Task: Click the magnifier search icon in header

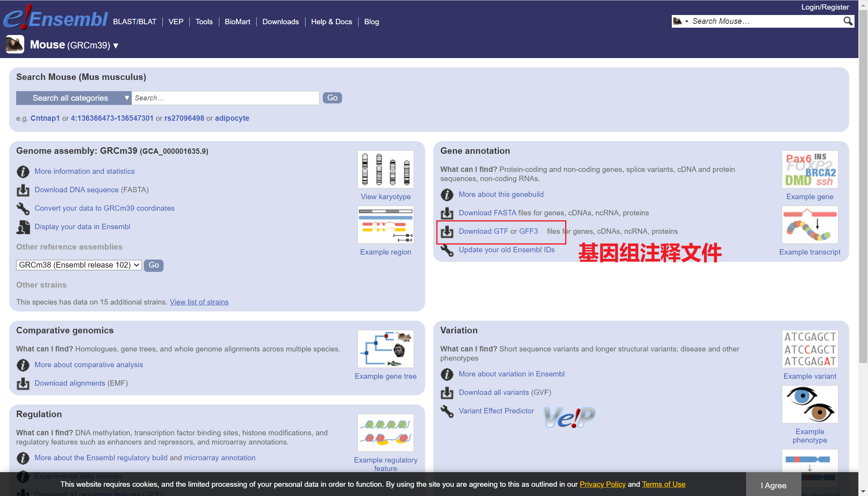Action: coord(848,21)
